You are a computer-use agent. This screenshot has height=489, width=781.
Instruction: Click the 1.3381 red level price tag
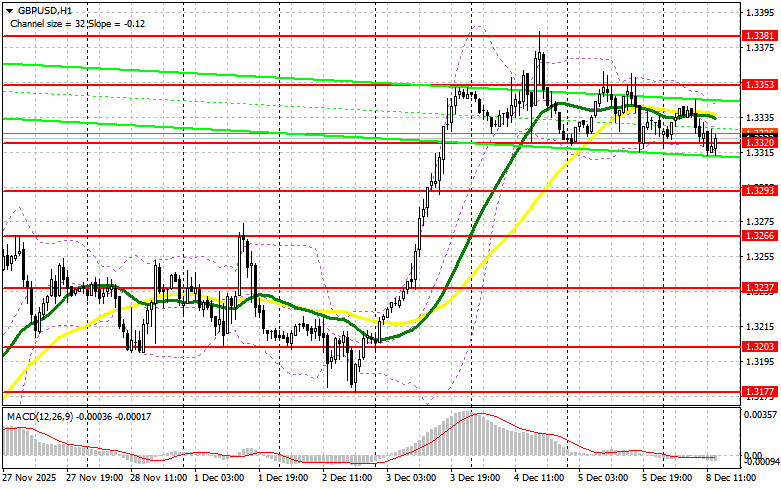point(760,36)
